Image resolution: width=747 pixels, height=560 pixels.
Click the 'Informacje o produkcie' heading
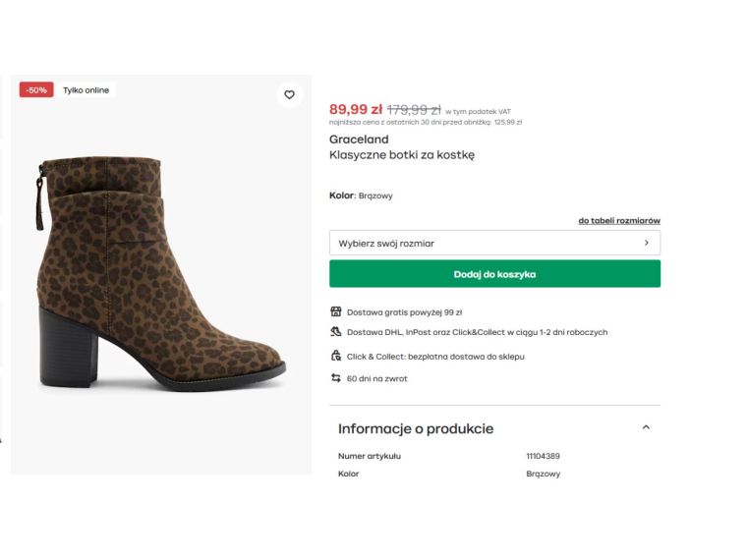point(416,428)
